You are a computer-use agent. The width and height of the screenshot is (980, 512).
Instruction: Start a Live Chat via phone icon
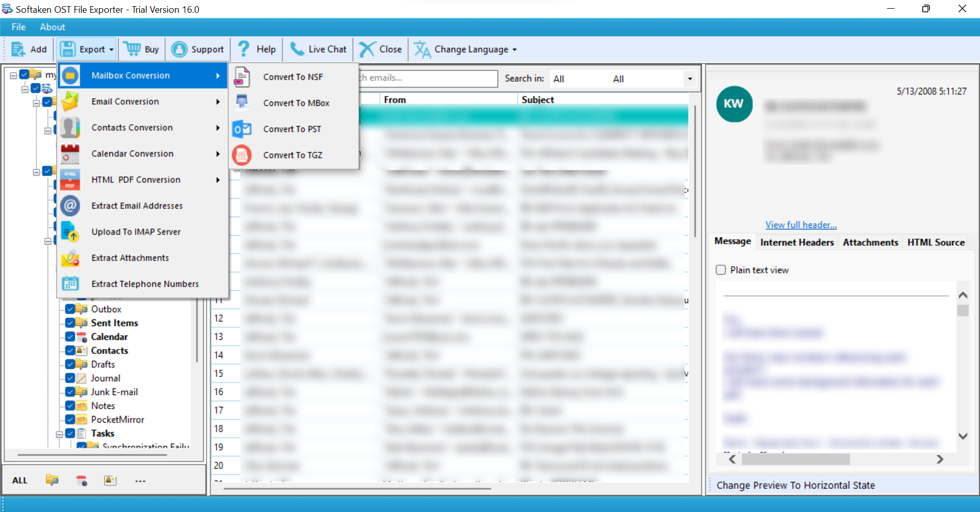coord(297,49)
